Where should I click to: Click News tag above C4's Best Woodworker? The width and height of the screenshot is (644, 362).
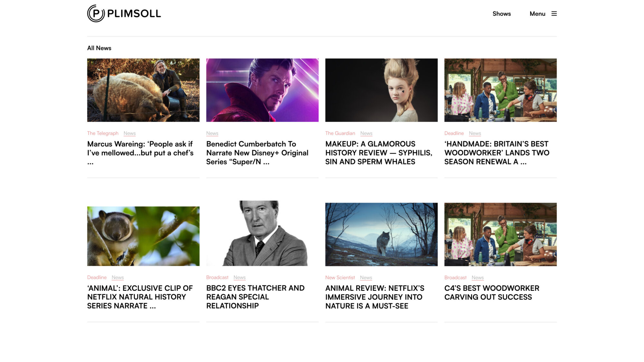(x=478, y=277)
